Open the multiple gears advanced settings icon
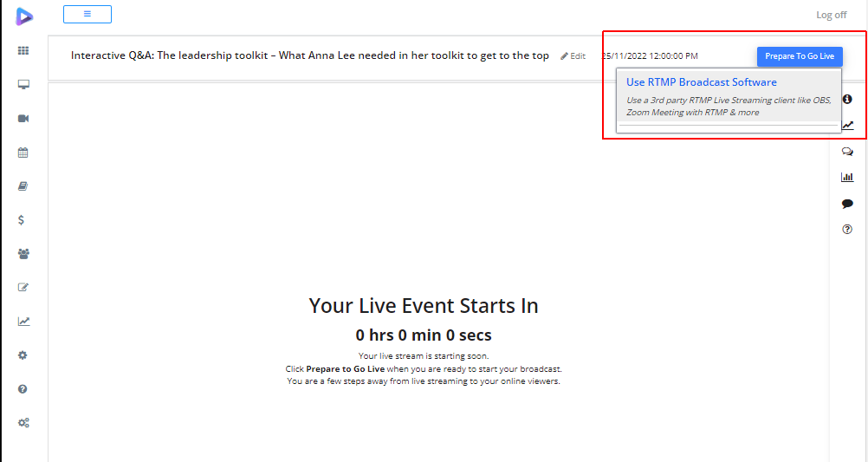868x462 pixels. click(x=23, y=423)
